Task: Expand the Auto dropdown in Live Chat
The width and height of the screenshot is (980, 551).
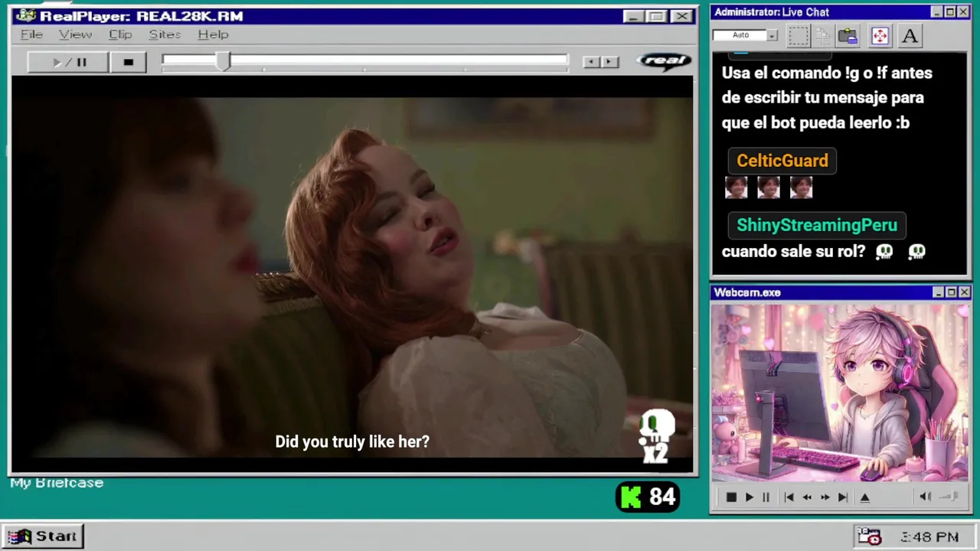Action: click(772, 35)
